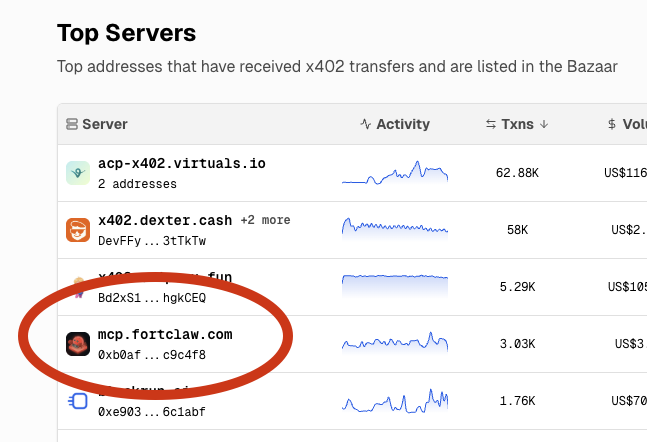Open the mcp.fortclaw.com server logo
This screenshot has height=442, width=647.
point(78,344)
